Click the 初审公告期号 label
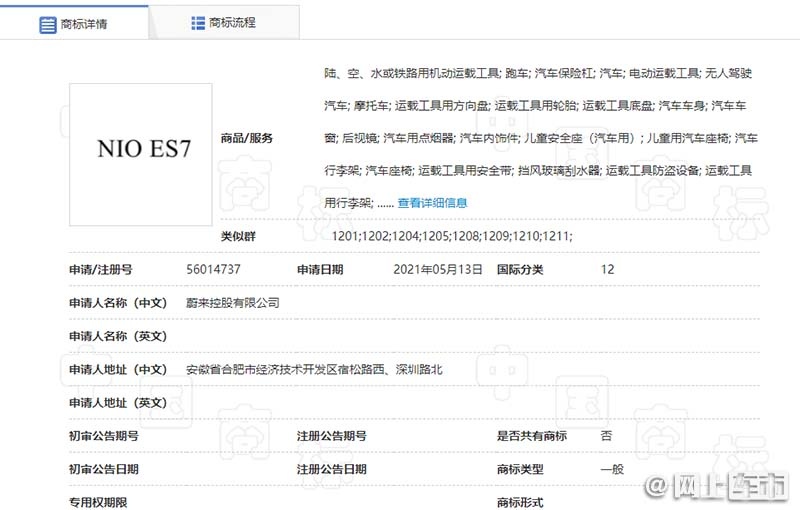800x510 pixels. tap(104, 436)
